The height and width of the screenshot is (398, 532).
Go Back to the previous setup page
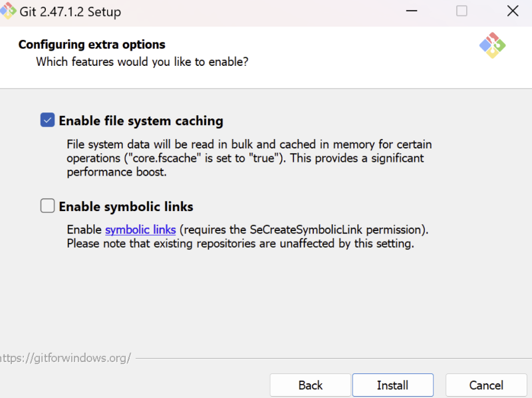(310, 385)
